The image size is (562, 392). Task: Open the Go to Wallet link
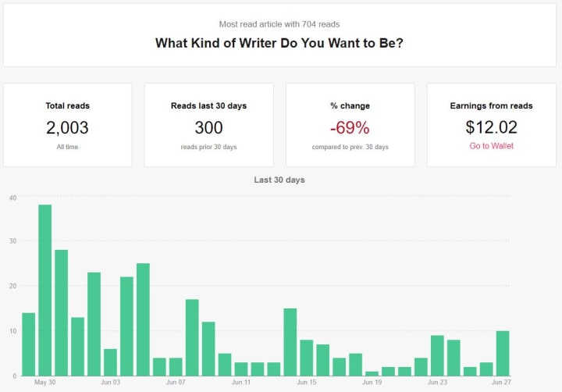[491, 146]
